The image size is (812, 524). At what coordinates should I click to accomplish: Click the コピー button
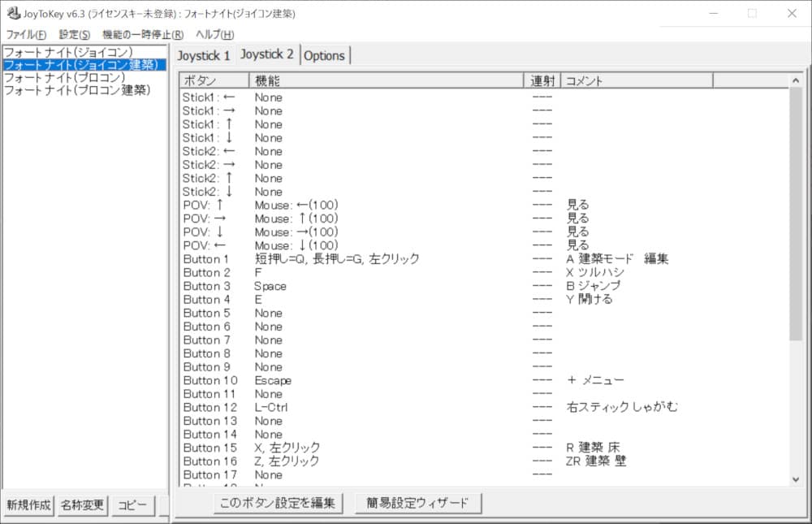coord(132,505)
